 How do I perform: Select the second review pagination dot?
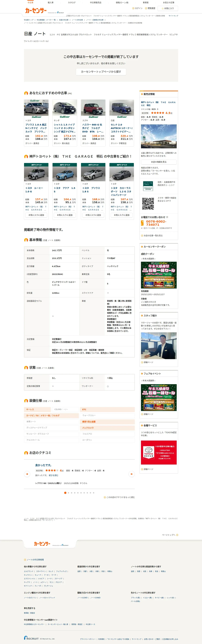68,493
